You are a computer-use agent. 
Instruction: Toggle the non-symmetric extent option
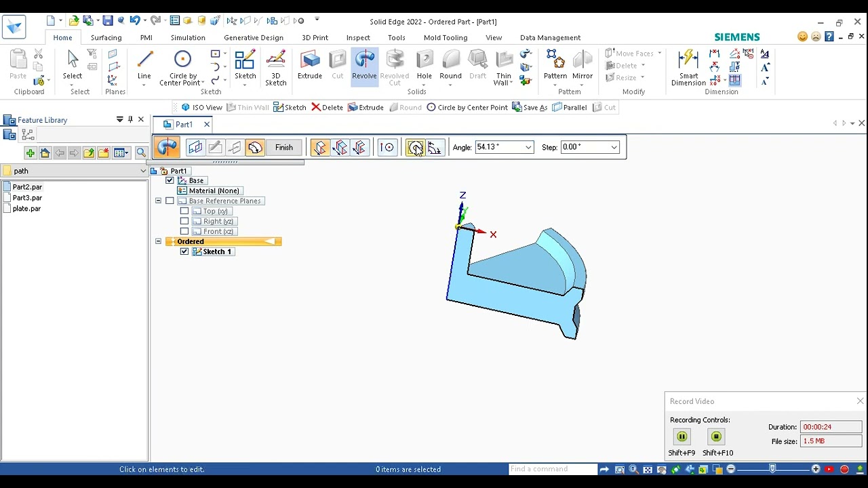[x=339, y=147]
